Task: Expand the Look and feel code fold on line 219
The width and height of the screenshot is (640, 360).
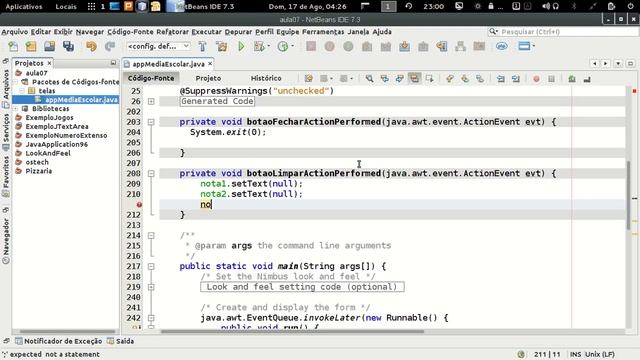Action: (x=151, y=287)
